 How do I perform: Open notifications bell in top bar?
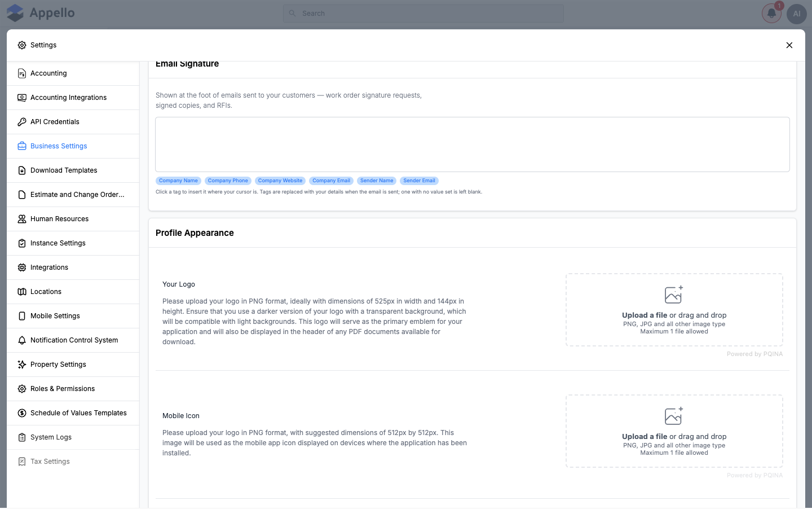click(x=771, y=14)
